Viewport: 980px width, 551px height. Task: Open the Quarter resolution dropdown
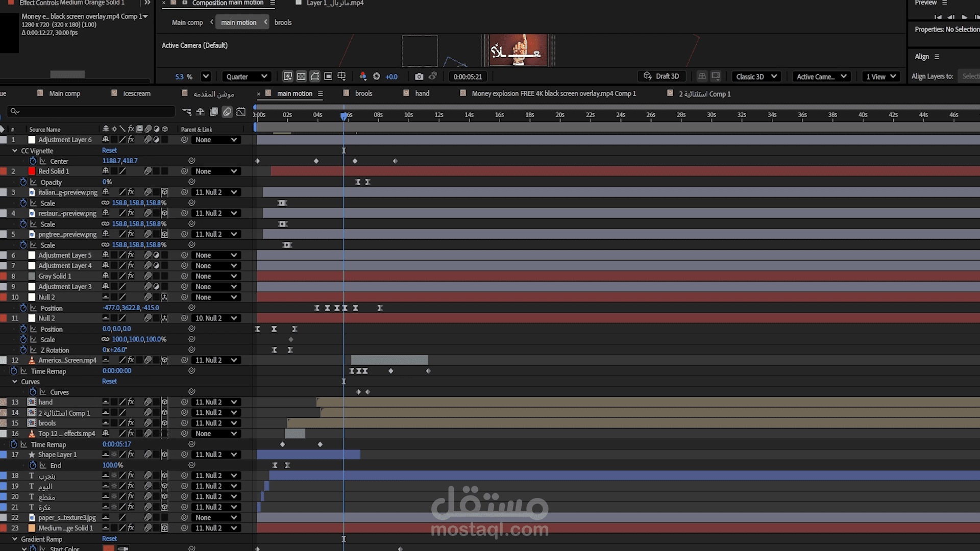pos(247,77)
